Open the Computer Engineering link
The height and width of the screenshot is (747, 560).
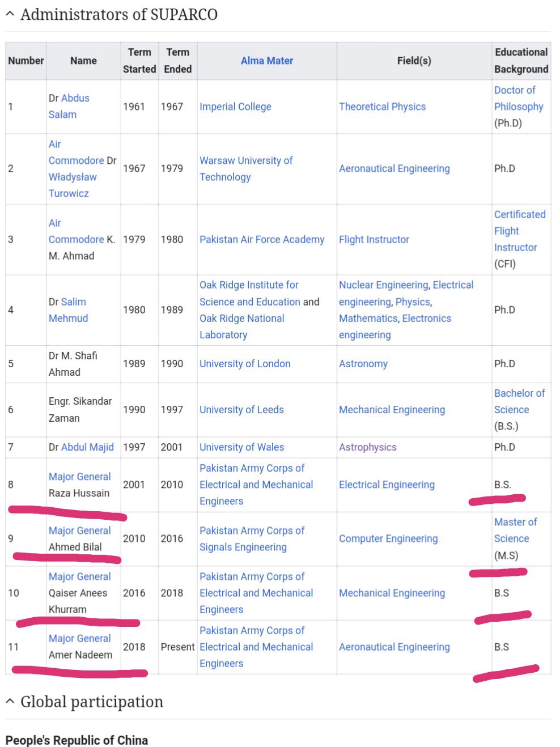coord(388,538)
